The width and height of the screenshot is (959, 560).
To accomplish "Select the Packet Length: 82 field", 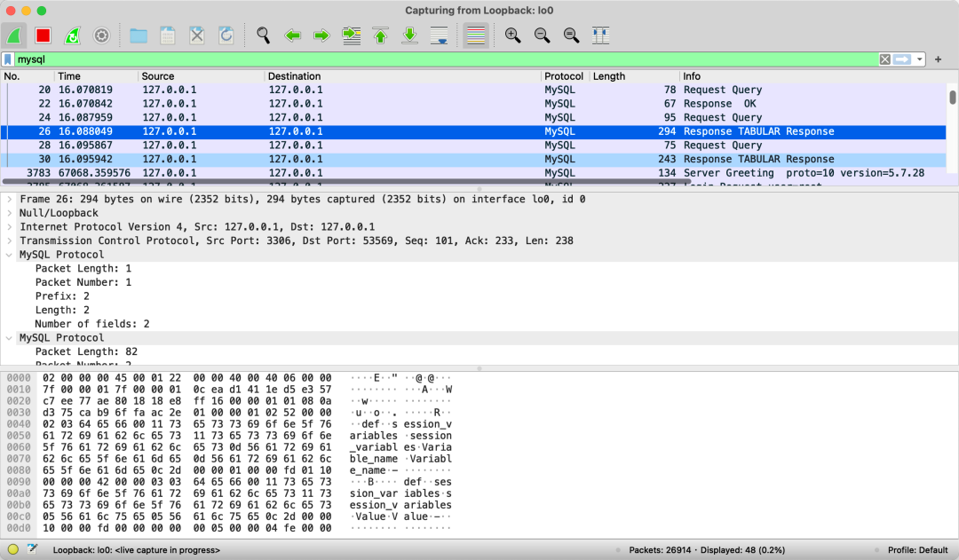I will tap(86, 351).
